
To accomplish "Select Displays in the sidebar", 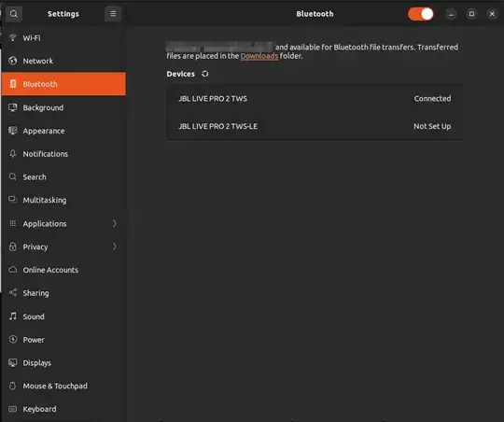I will 63,362.
